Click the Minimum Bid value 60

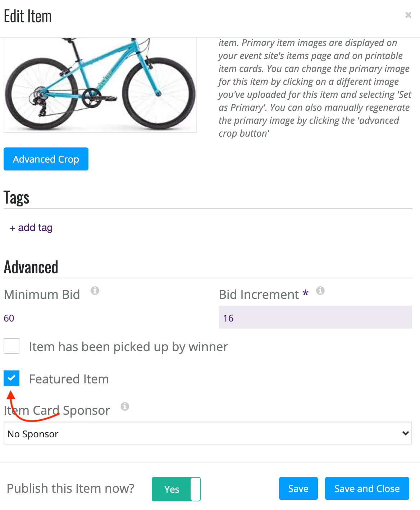click(9, 318)
